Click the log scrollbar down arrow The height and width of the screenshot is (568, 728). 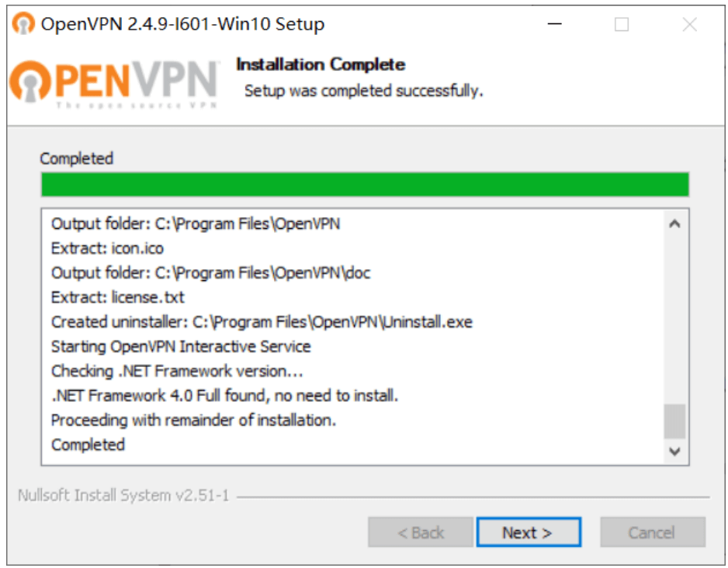point(674,451)
